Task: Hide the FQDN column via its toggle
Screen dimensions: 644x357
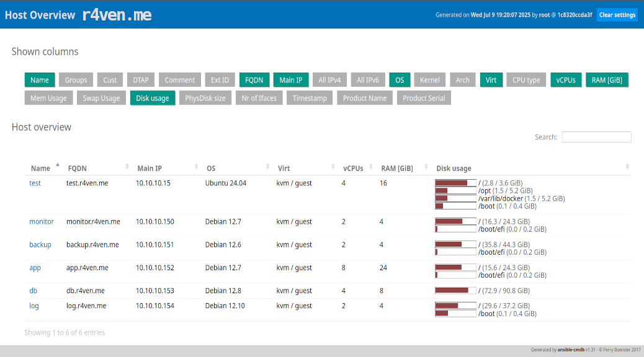Action: click(254, 80)
